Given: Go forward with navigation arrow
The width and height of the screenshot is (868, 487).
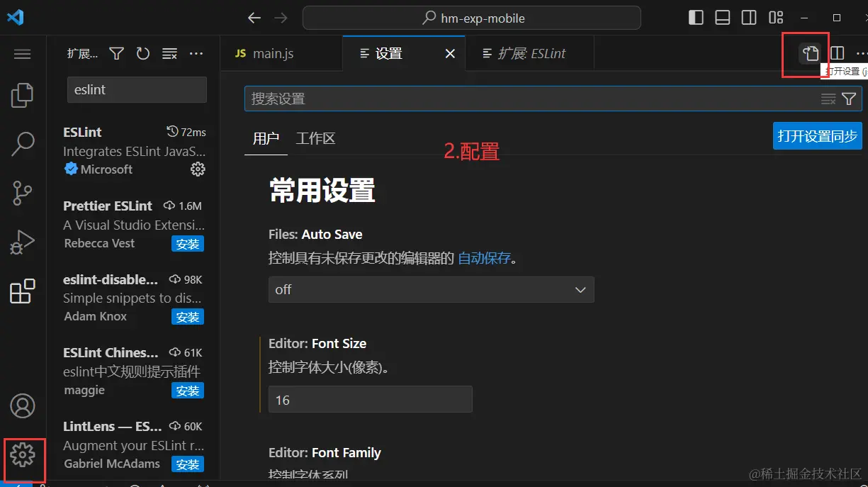Looking at the screenshot, I should (x=281, y=18).
